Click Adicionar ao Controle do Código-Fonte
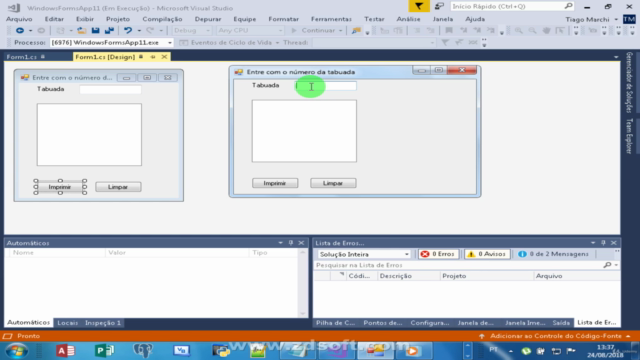This screenshot has height=360, width=640. click(556, 336)
